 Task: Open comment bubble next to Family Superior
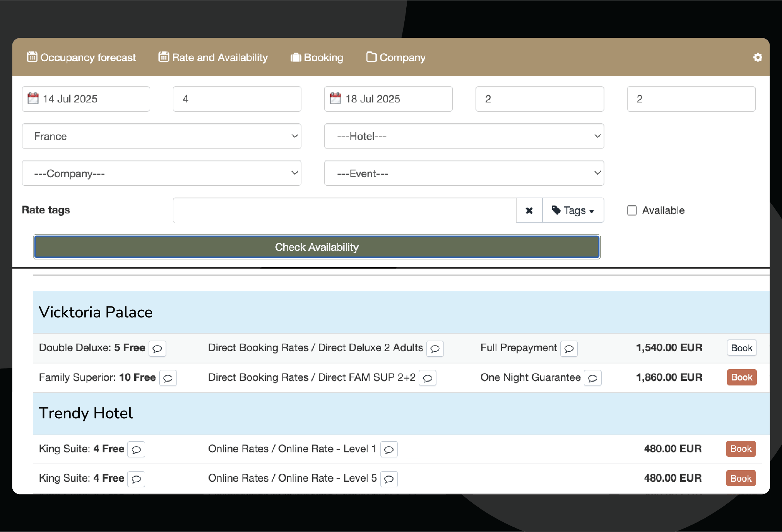(x=168, y=378)
